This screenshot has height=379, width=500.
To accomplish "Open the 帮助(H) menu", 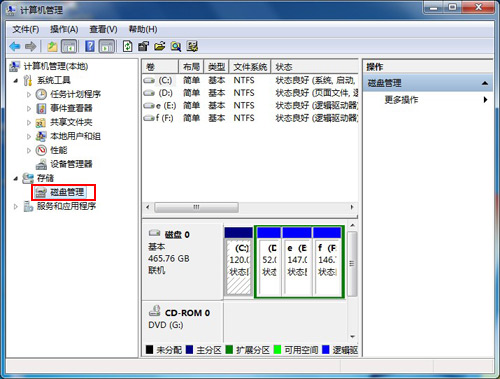I will (143, 29).
